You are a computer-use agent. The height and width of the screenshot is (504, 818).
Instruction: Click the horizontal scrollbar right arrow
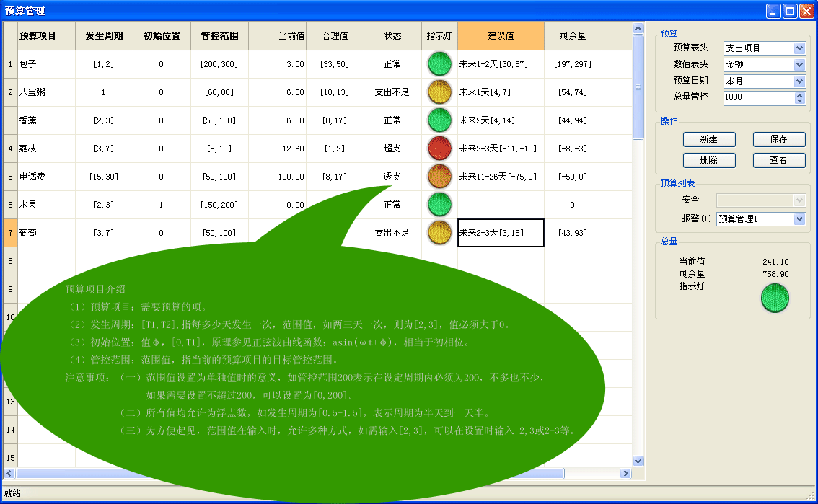point(625,473)
